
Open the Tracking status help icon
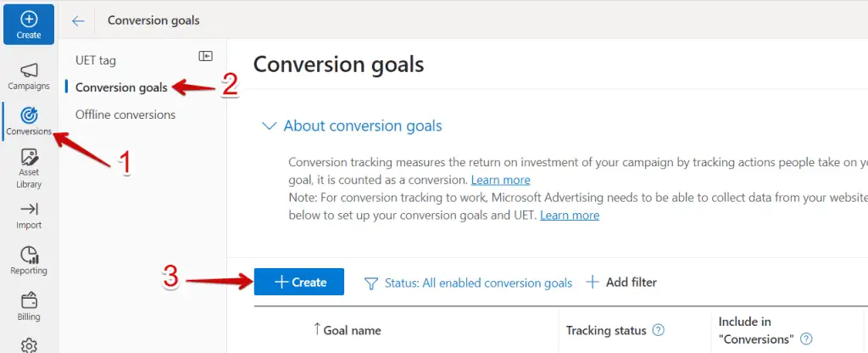pyautogui.click(x=658, y=330)
